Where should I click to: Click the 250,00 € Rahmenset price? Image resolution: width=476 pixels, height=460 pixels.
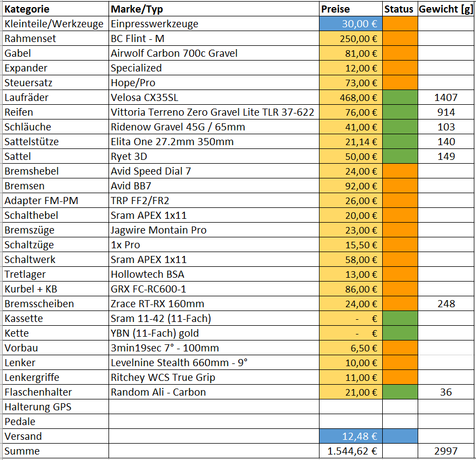(x=351, y=38)
